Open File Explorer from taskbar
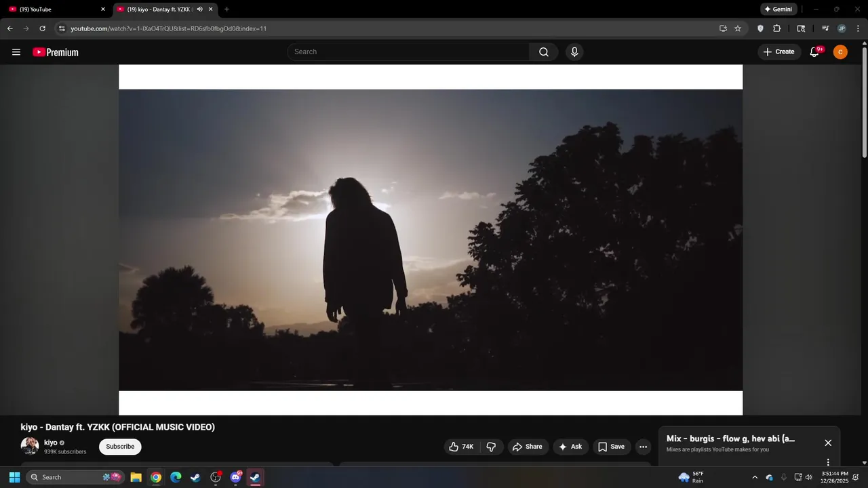Screen dimensions: 868x488 click(136, 477)
